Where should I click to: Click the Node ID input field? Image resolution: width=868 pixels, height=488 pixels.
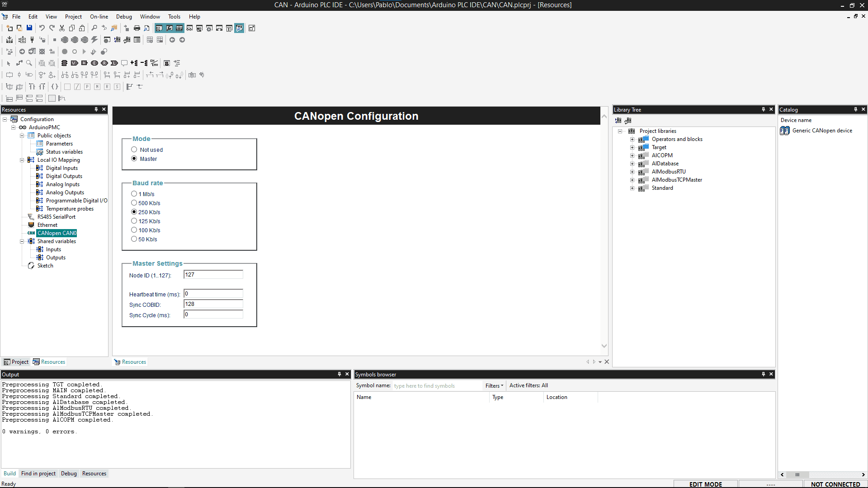(x=213, y=275)
